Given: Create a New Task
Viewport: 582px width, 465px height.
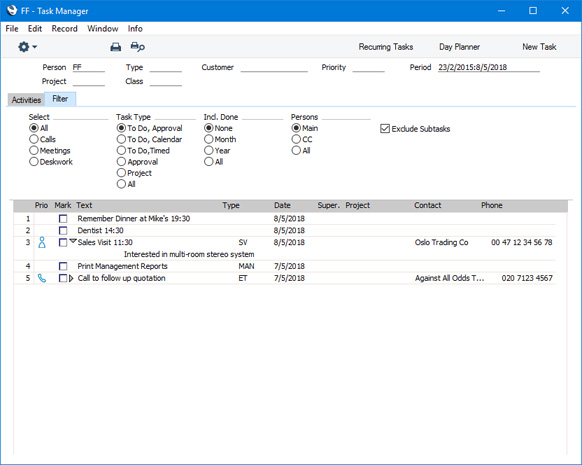Looking at the screenshot, I should point(539,47).
